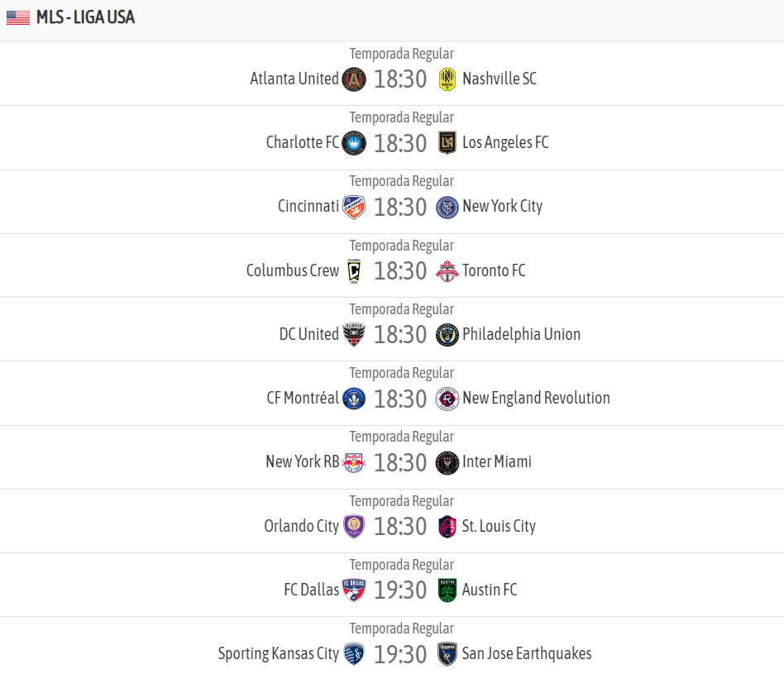Click the Austin FC green crest
Image resolution: width=784 pixels, height=674 pixels.
pos(447,590)
